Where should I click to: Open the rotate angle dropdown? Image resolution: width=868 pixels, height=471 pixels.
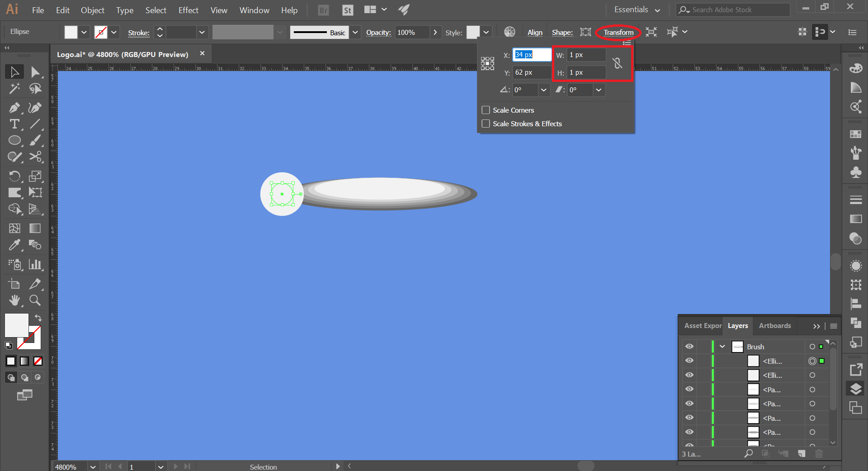pyautogui.click(x=544, y=90)
